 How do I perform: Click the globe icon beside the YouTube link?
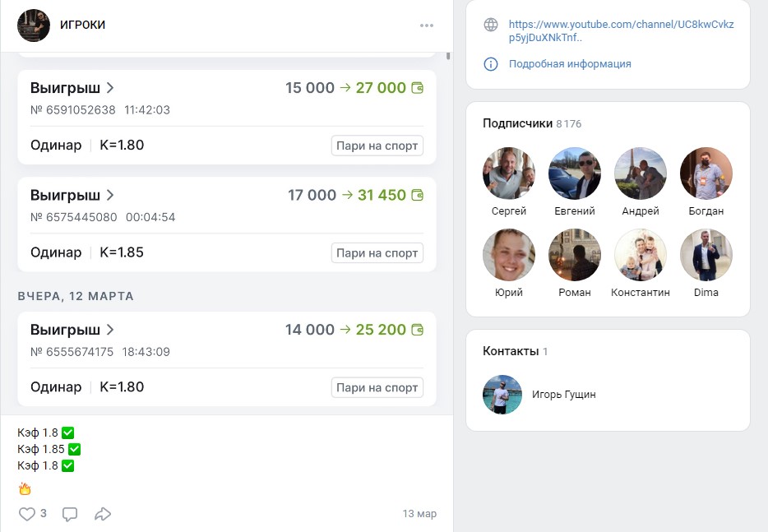click(x=491, y=25)
